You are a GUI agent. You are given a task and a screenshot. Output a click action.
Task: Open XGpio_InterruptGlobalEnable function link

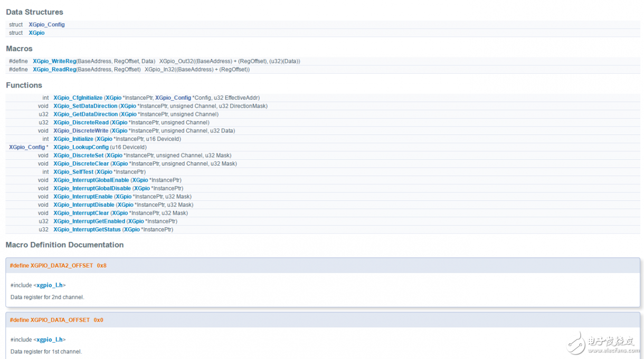[x=91, y=180]
